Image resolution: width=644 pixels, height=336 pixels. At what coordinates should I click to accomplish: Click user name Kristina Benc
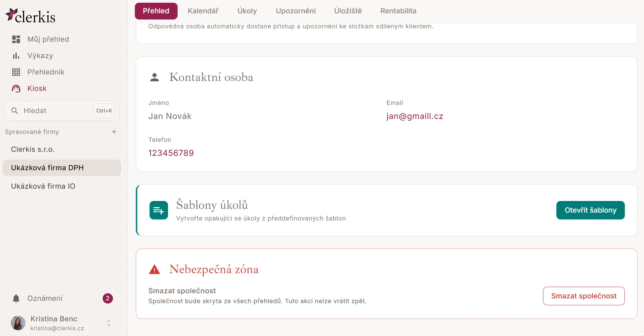point(54,319)
